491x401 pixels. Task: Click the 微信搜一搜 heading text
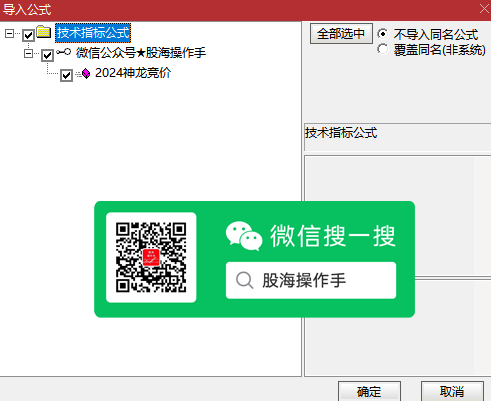(333, 236)
